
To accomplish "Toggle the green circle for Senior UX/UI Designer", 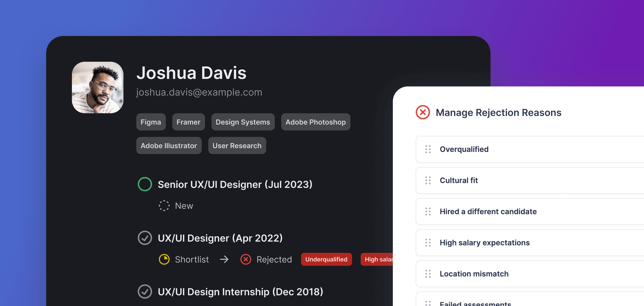I will click(145, 184).
